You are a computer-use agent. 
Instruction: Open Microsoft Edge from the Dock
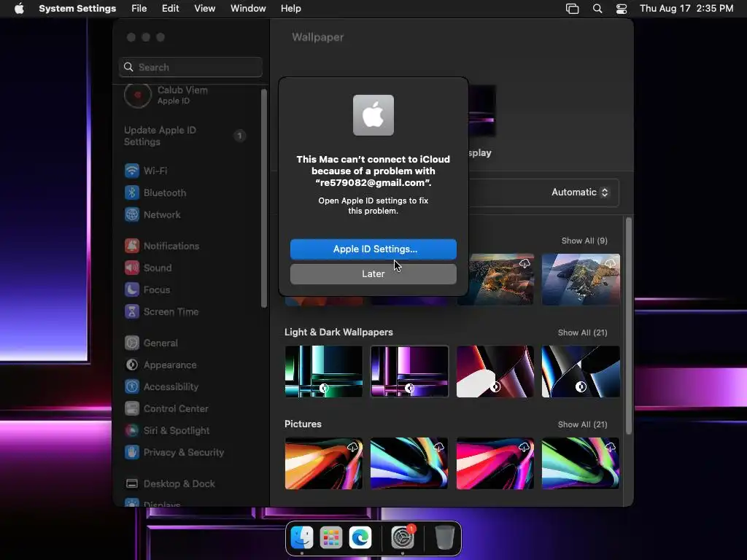tap(360, 537)
